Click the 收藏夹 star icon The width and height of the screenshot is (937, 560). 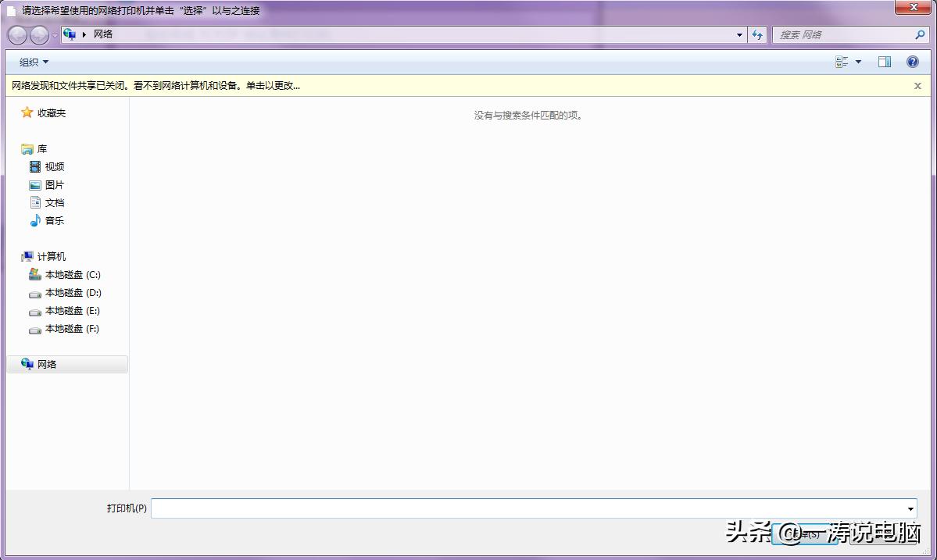[26, 112]
